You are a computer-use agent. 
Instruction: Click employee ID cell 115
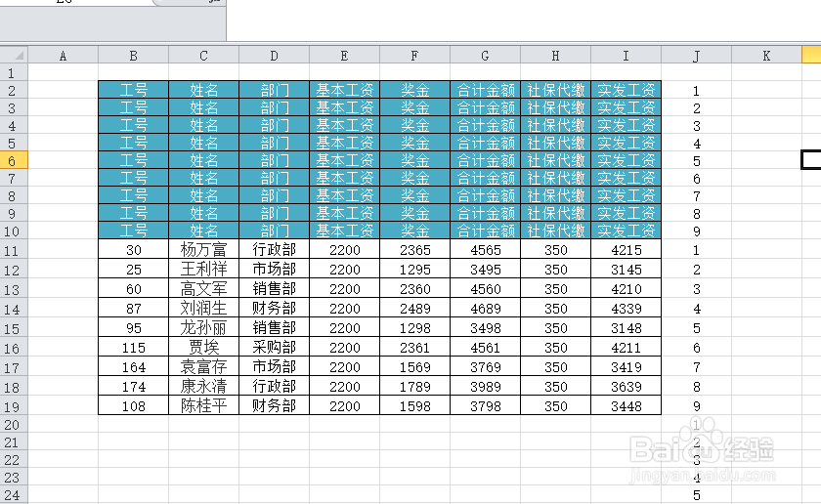point(134,347)
